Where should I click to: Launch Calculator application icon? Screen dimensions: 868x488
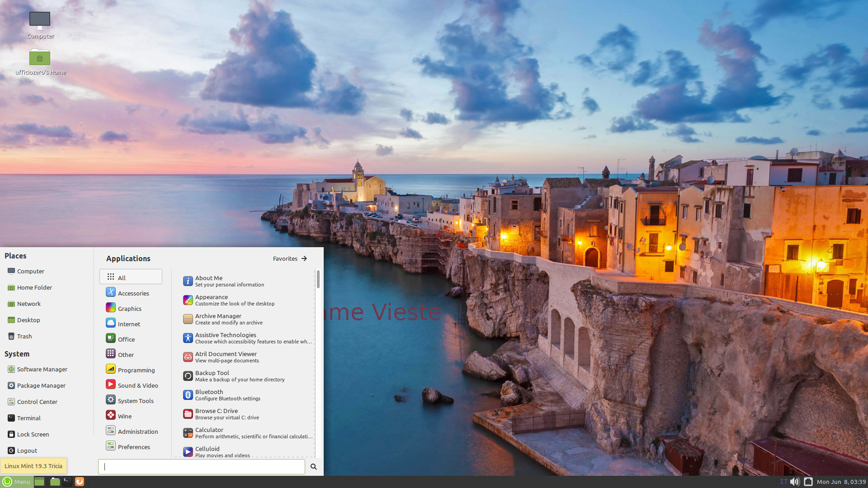(188, 433)
